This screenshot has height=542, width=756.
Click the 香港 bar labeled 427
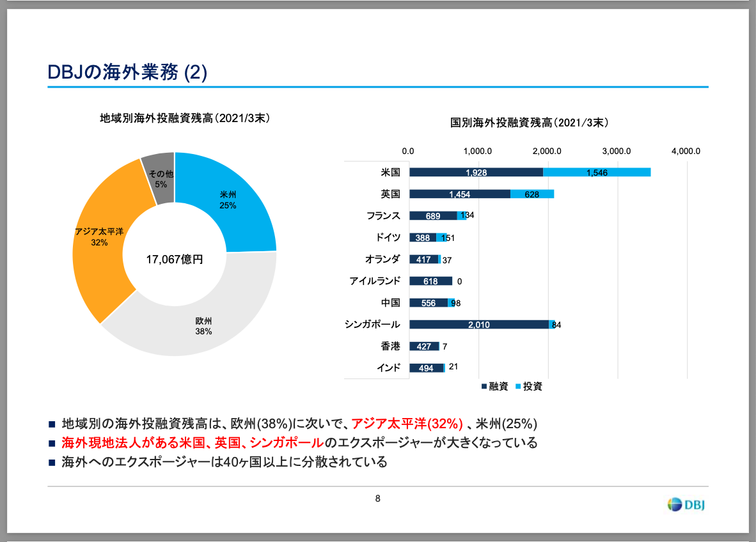pos(424,346)
